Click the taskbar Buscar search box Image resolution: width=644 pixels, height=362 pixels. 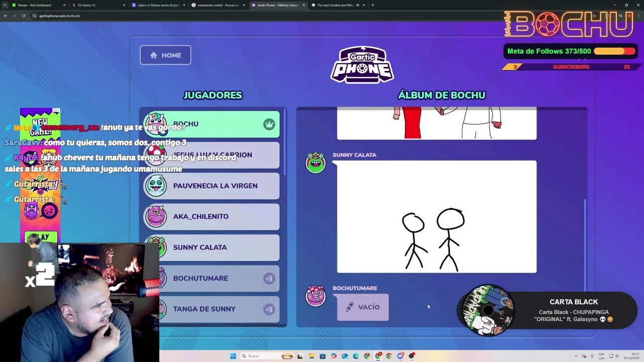[266, 356]
